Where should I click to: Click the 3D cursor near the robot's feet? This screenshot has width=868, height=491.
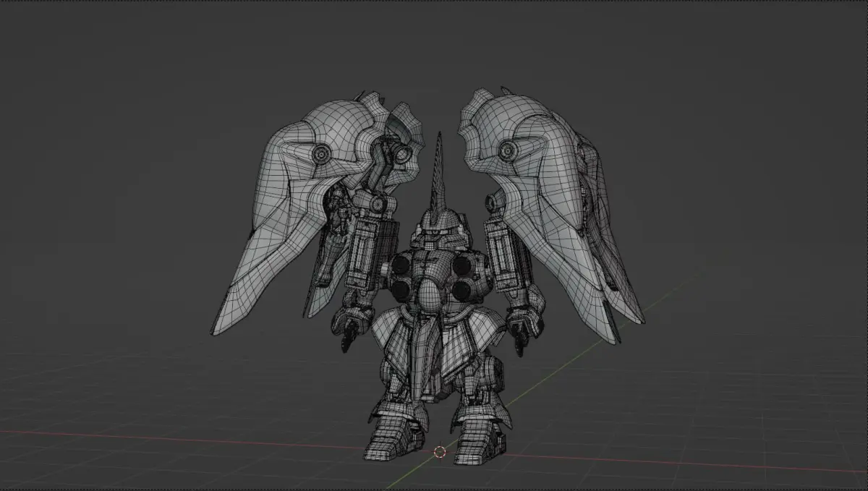[440, 452]
